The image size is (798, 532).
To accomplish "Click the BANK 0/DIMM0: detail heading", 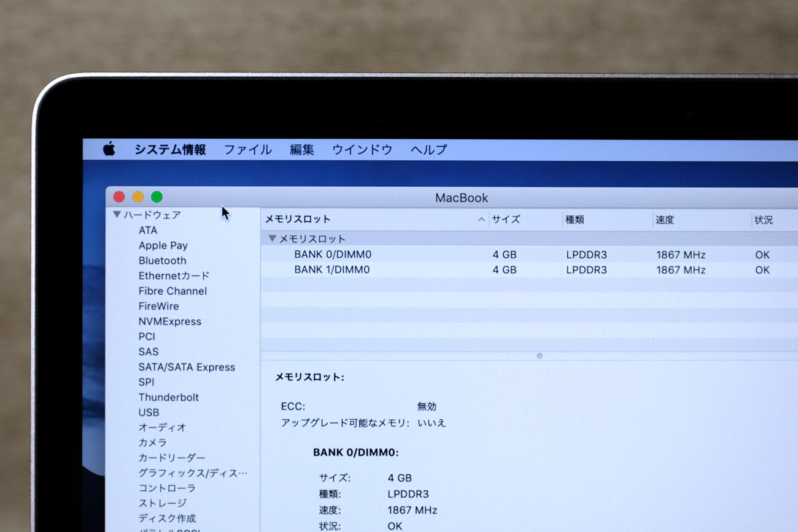I will (356, 452).
